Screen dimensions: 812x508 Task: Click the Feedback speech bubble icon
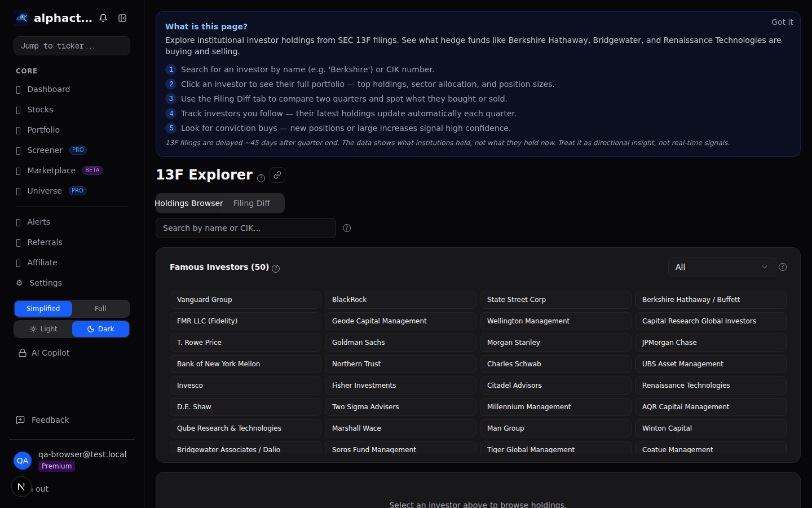tap(20, 420)
